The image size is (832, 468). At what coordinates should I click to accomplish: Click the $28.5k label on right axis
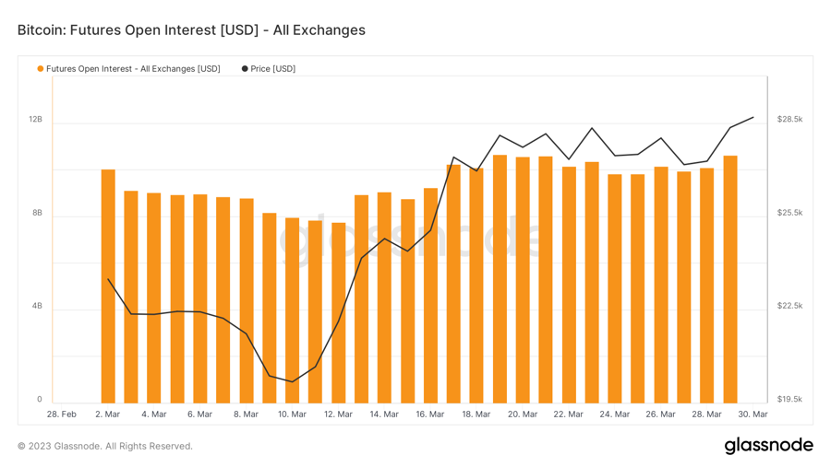click(x=790, y=119)
